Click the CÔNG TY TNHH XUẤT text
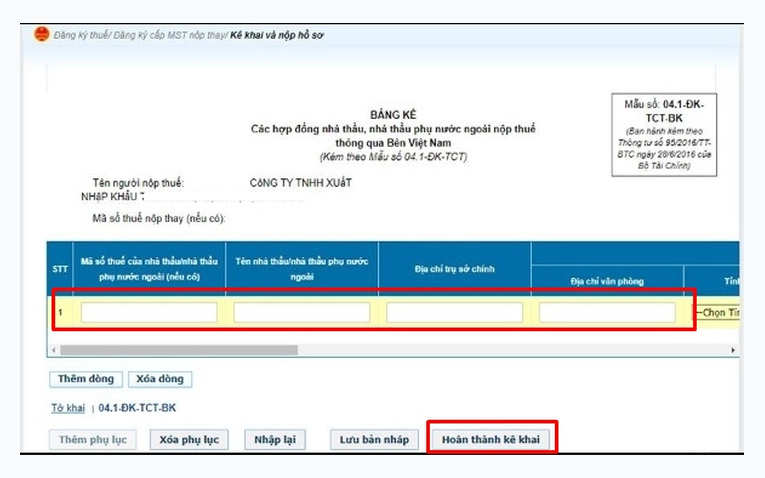This screenshot has height=478, width=765. 301,183
